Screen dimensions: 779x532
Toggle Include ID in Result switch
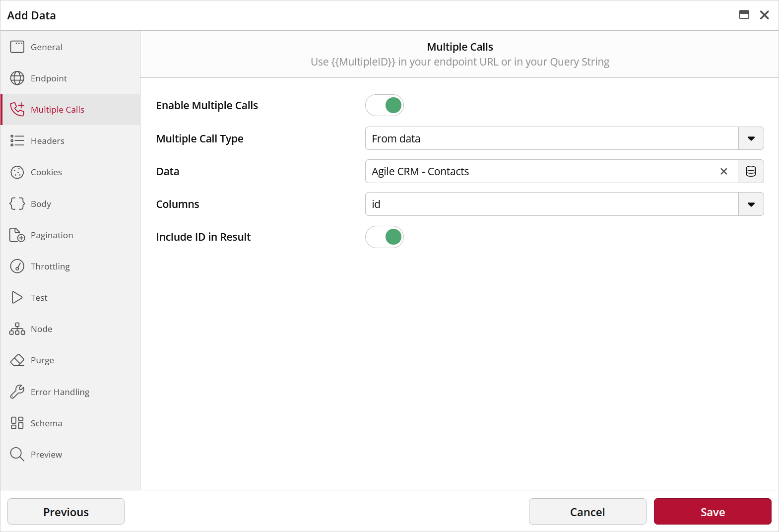(x=385, y=237)
